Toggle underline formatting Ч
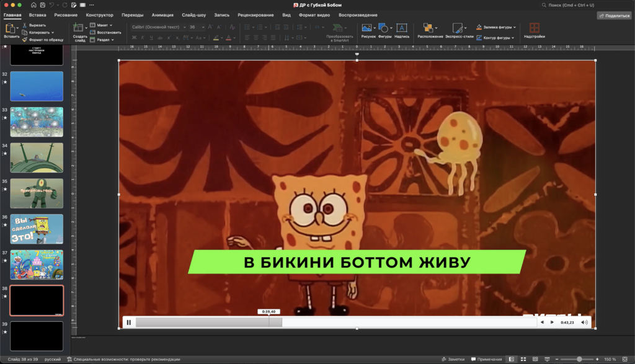The width and height of the screenshot is (635, 364). coord(151,38)
